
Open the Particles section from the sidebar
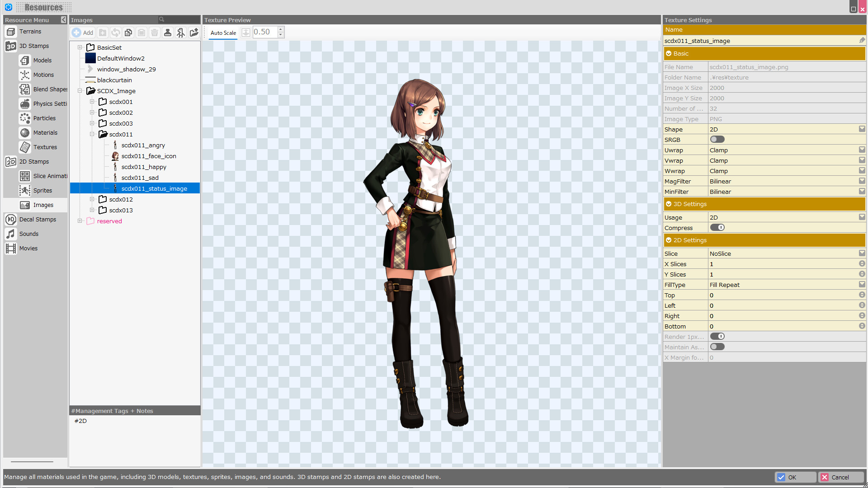click(25, 118)
